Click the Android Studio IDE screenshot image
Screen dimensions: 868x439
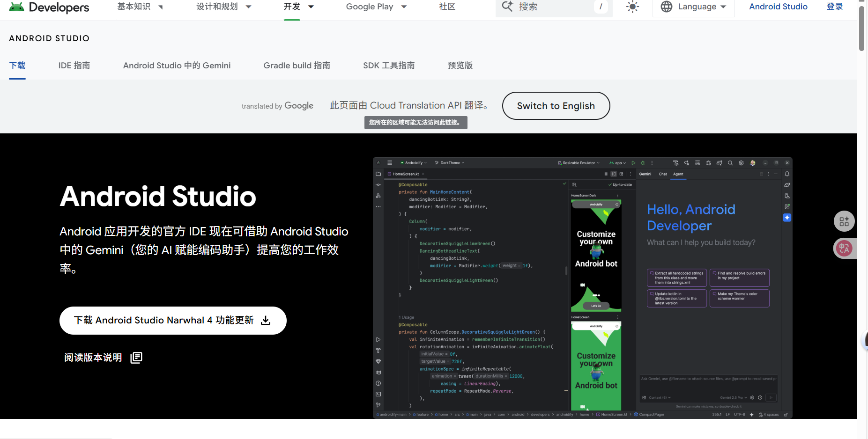582,288
